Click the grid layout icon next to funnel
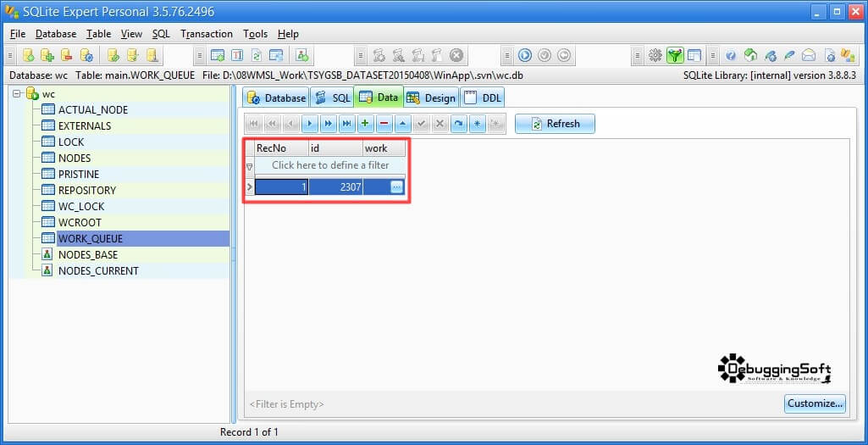868x445 pixels. 694,55
